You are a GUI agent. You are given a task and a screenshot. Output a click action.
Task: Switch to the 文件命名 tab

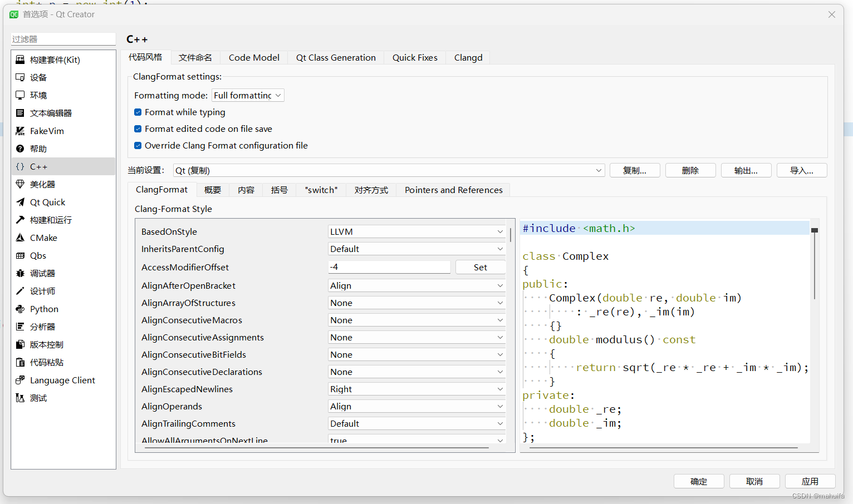pyautogui.click(x=195, y=58)
